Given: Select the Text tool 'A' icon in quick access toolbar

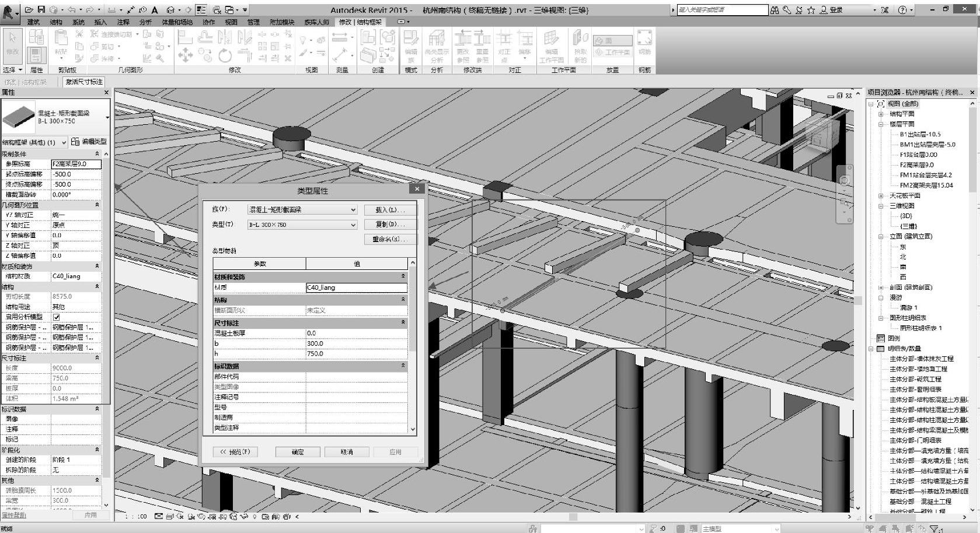Looking at the screenshot, I should (155, 10).
